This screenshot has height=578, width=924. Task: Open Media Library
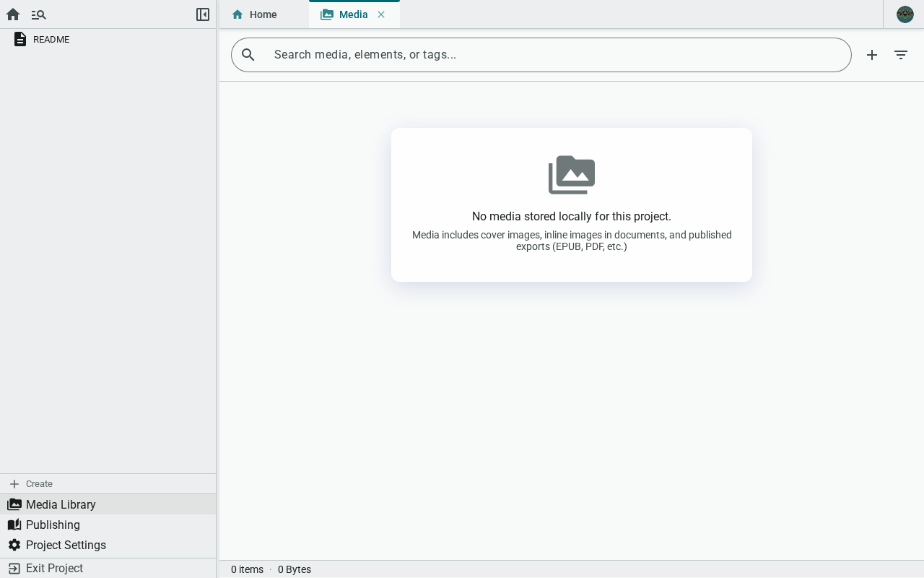108,504
